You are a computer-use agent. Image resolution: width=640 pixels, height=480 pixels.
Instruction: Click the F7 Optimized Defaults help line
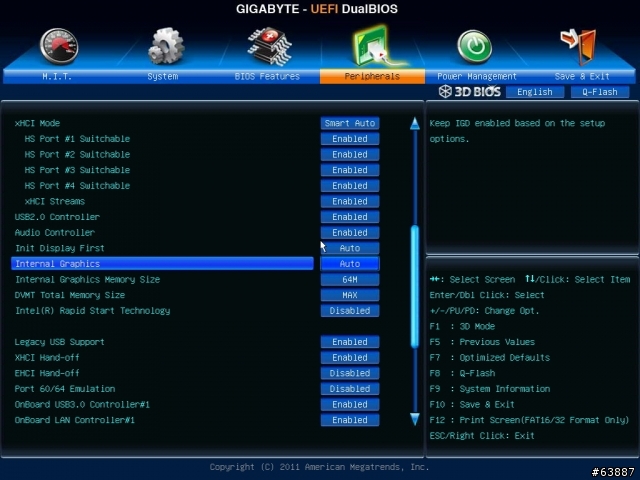point(490,358)
